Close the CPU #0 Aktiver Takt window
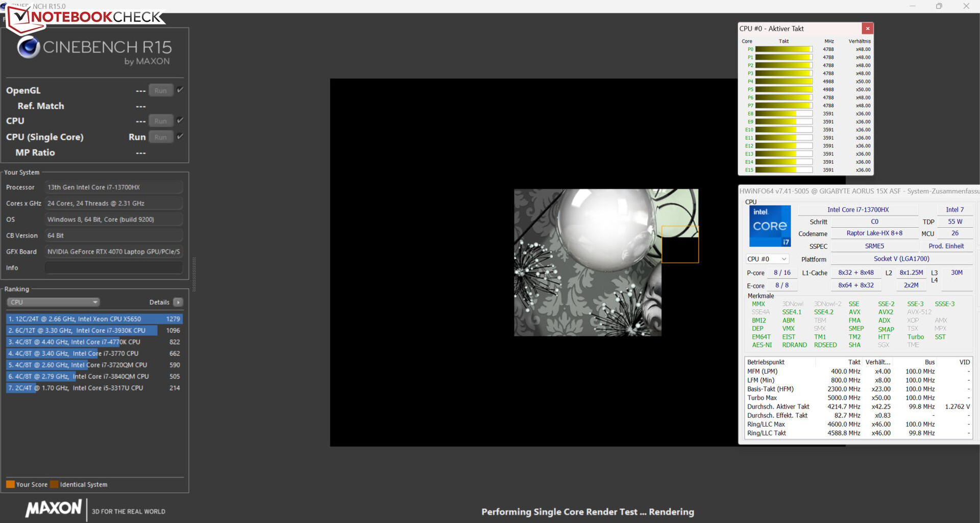 pyautogui.click(x=867, y=29)
